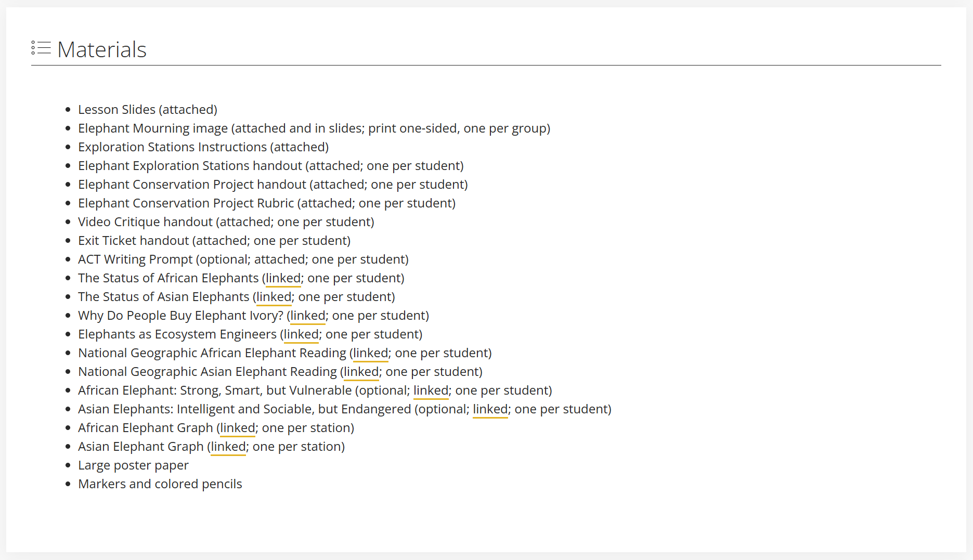The height and width of the screenshot is (560, 973).
Task: Follow the Why Do People Buy Elephant Ivory link
Action: click(307, 316)
